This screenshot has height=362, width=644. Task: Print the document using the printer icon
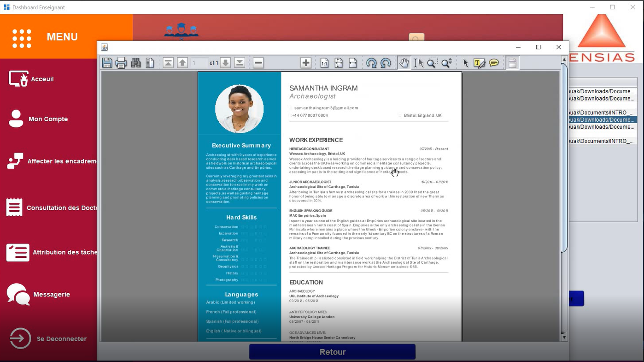coord(122,63)
